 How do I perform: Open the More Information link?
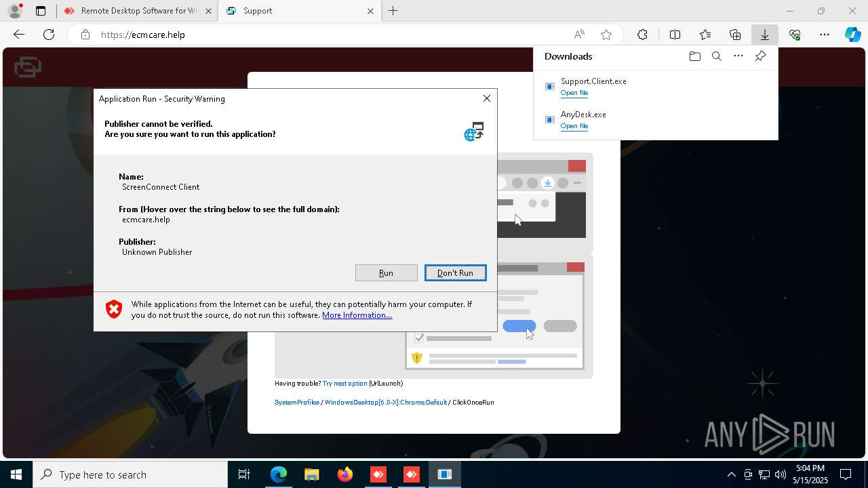tap(357, 315)
